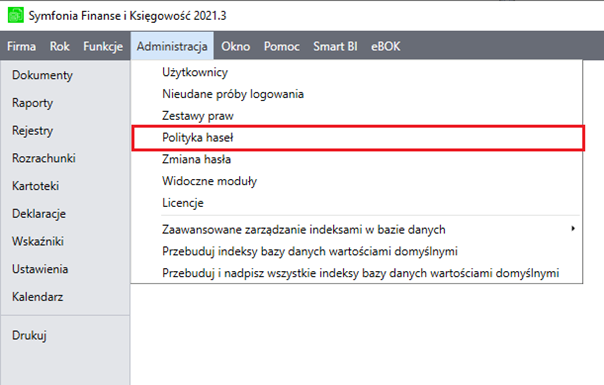The width and height of the screenshot is (604, 385).
Task: Open Raporty in the sidebar
Action: (32, 103)
